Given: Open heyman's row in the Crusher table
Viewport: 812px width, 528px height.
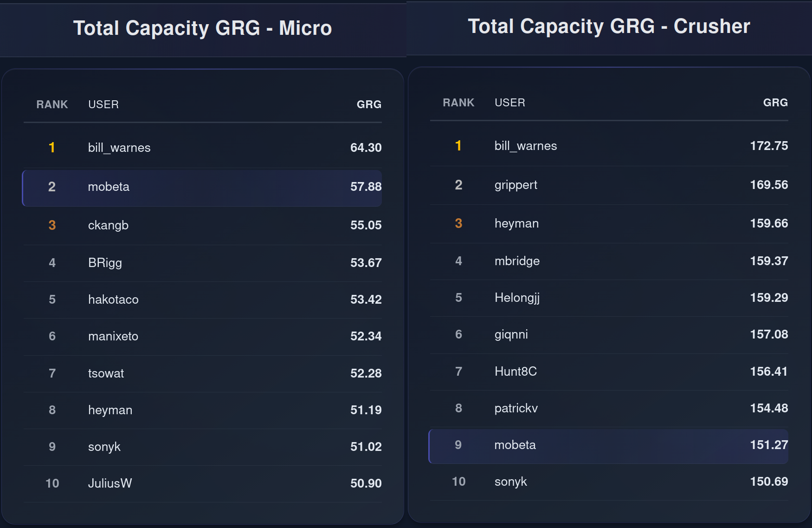Looking at the screenshot, I should (x=609, y=224).
